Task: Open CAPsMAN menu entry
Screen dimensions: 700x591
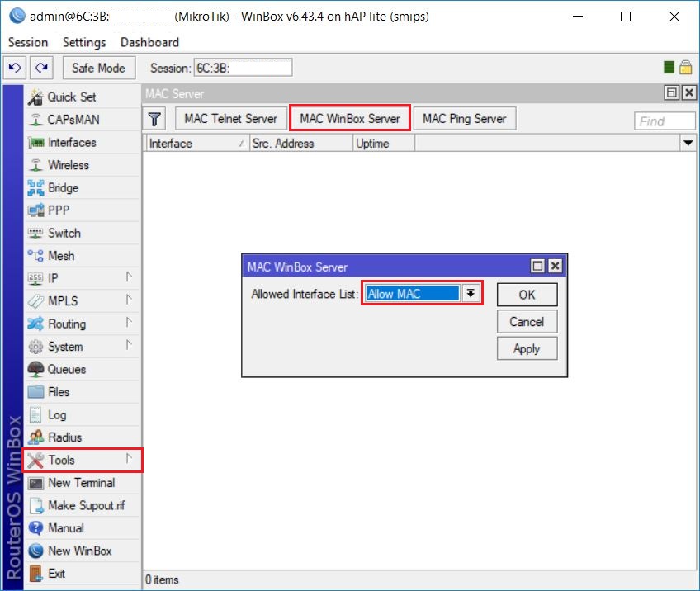Action: (83, 120)
